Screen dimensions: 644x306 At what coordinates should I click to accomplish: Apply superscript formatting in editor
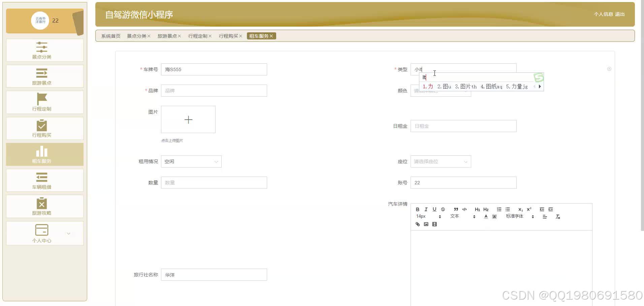[x=529, y=209]
